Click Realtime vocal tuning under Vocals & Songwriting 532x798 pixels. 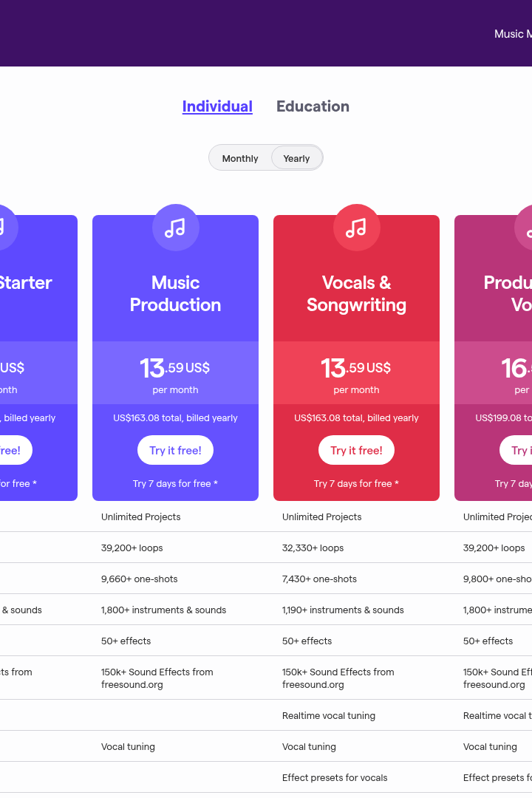point(328,715)
